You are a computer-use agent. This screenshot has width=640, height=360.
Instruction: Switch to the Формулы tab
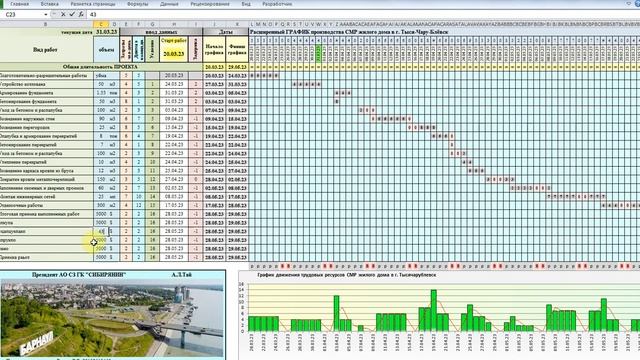[138, 4]
